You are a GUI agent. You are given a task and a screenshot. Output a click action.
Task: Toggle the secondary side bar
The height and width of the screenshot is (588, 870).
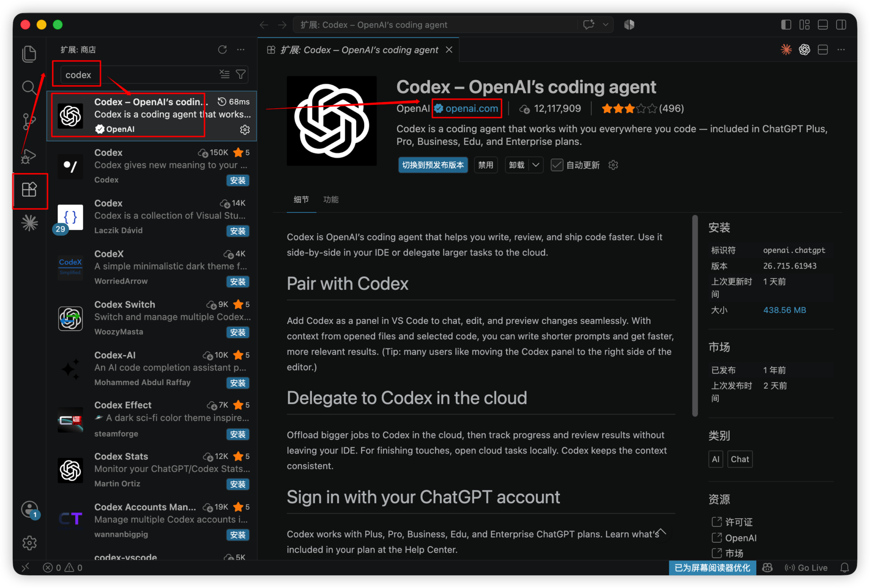coord(841,25)
